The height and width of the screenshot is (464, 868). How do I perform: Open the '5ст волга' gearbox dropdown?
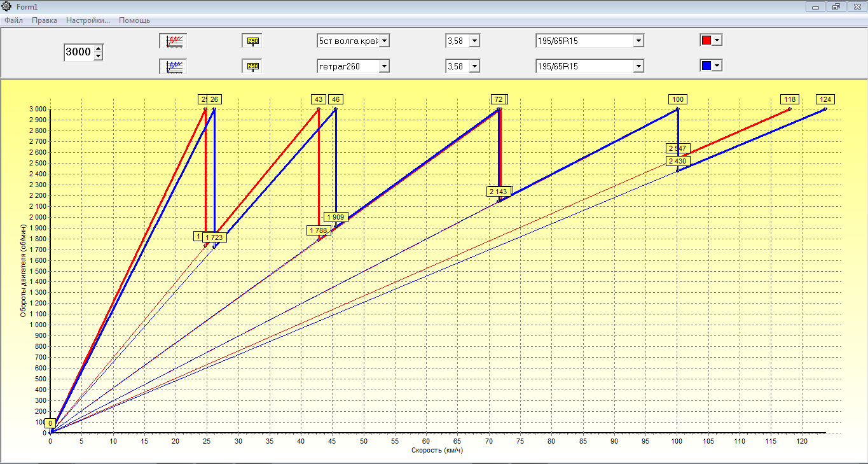(x=384, y=41)
